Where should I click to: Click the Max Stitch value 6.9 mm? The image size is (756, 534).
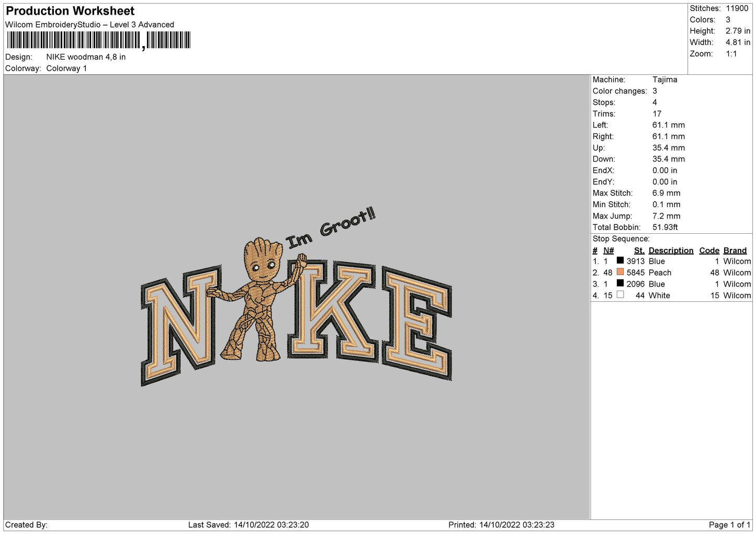666,193
